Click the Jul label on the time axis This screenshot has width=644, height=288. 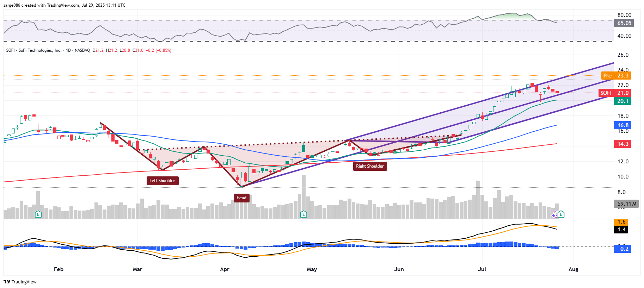tap(482, 269)
